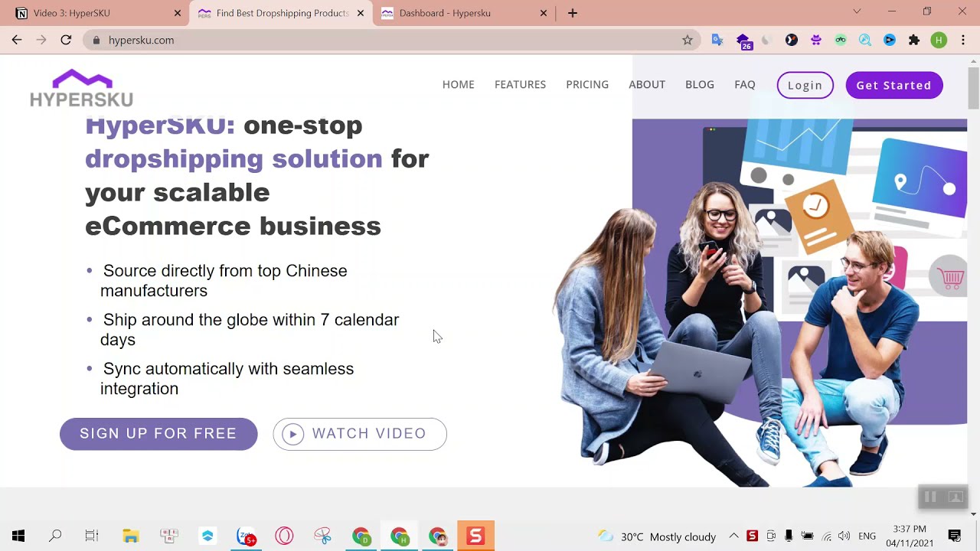Close the Dashboard - Hypersku tab
This screenshot has width=980, height=551.
click(544, 13)
